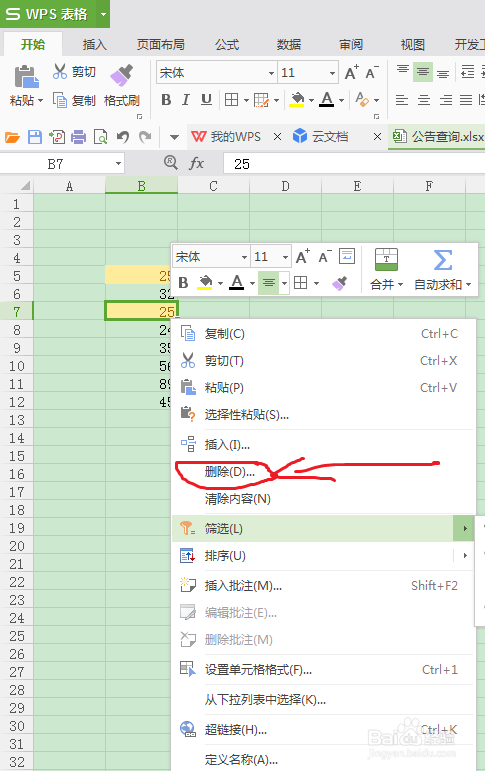Screen dimensions: 485x771
Task: Align text left in ribbon
Action: [x=402, y=100]
